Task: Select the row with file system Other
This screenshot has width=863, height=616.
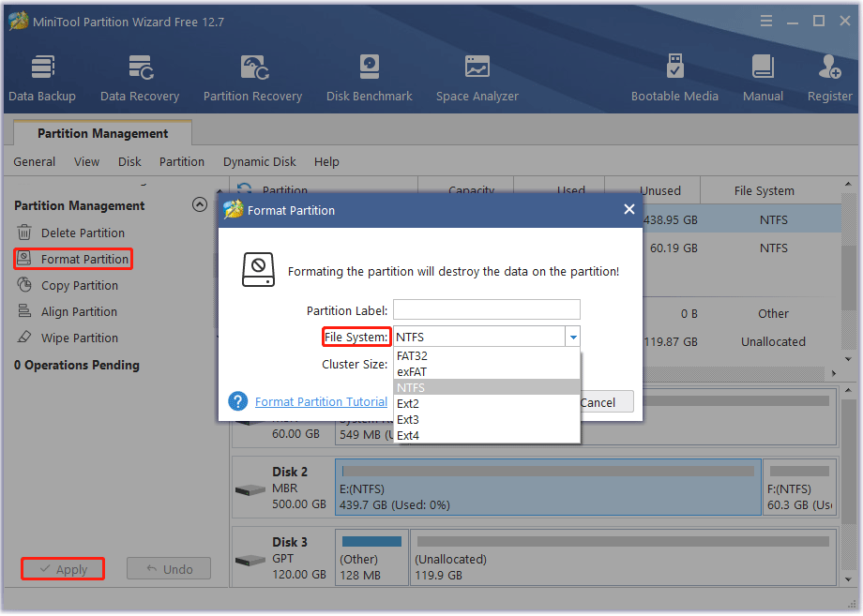Action: (x=741, y=313)
